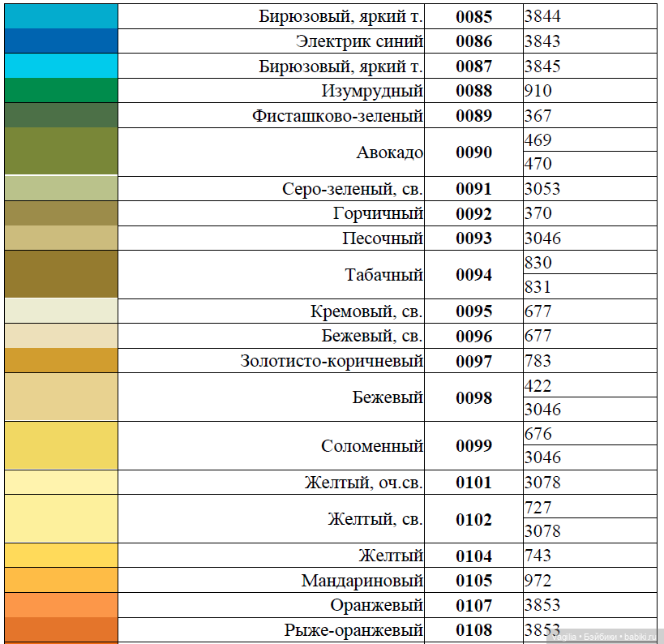Select the Мандариновый color swatch

[61, 580]
